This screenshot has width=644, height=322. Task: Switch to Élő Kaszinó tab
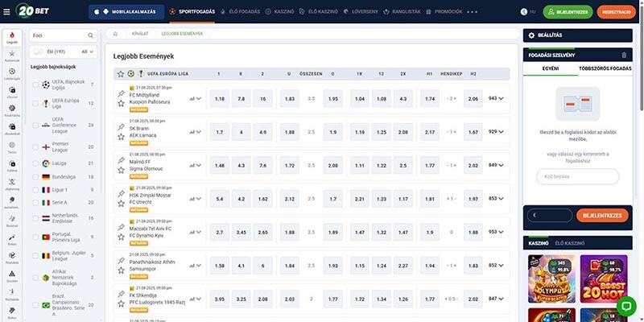pyautogui.click(x=570, y=244)
